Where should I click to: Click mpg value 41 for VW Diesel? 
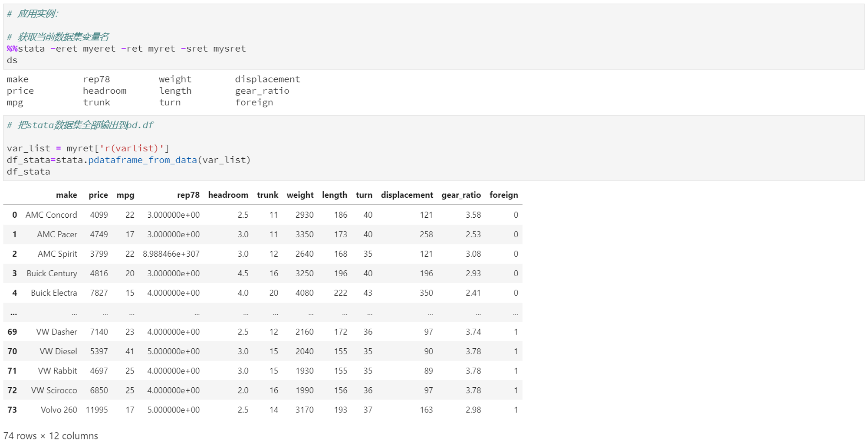[130, 352]
